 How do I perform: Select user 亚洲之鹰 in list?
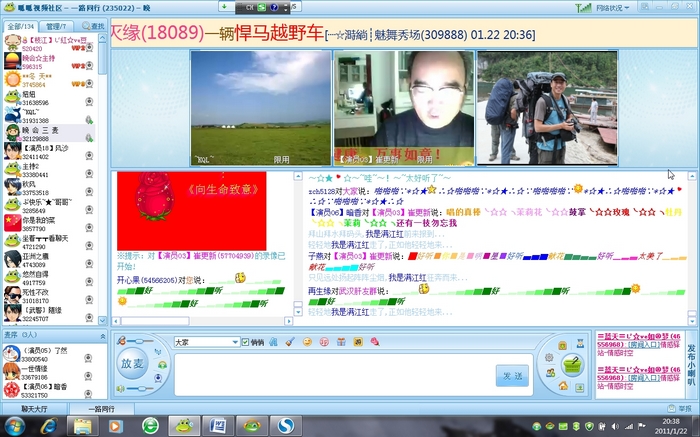(x=49, y=260)
